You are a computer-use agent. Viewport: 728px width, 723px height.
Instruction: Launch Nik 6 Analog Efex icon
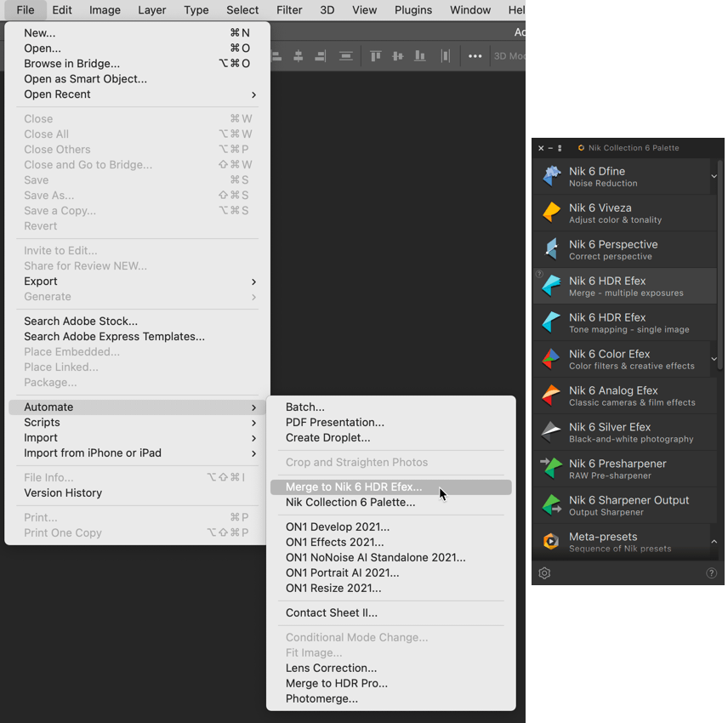552,396
